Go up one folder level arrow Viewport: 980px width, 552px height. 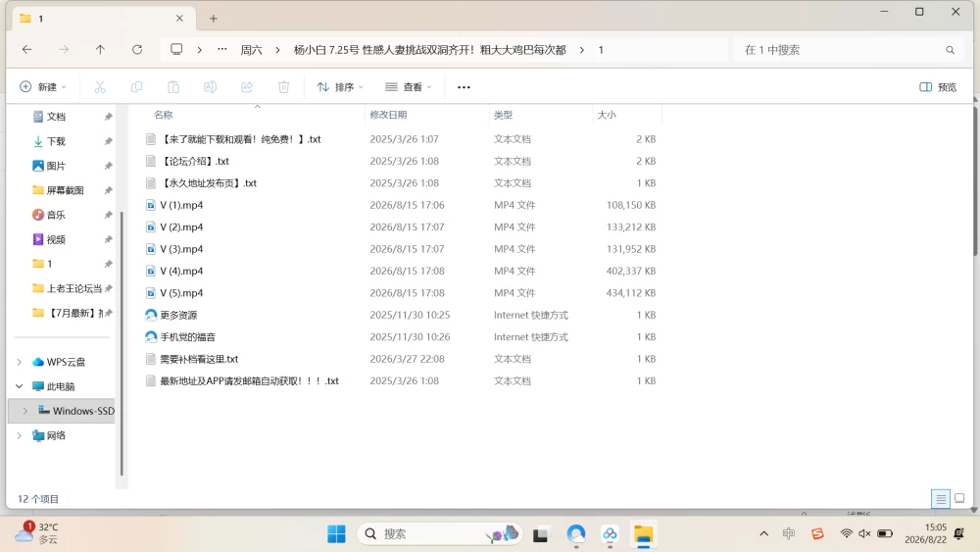[x=100, y=49]
